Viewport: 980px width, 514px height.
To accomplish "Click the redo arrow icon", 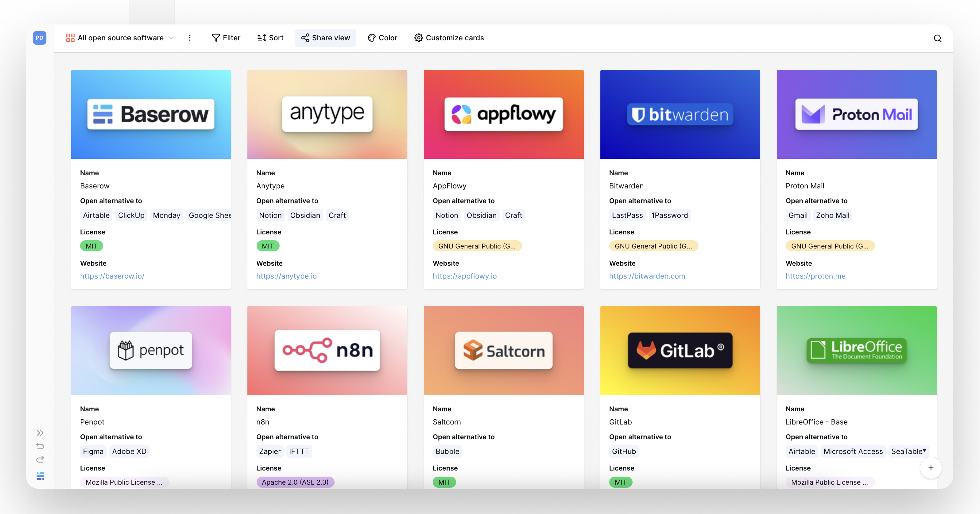I will 40,459.
